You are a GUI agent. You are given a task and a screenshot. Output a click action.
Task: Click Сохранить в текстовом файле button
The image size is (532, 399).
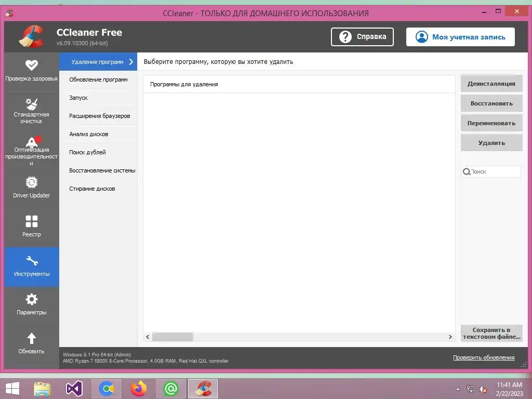click(491, 333)
